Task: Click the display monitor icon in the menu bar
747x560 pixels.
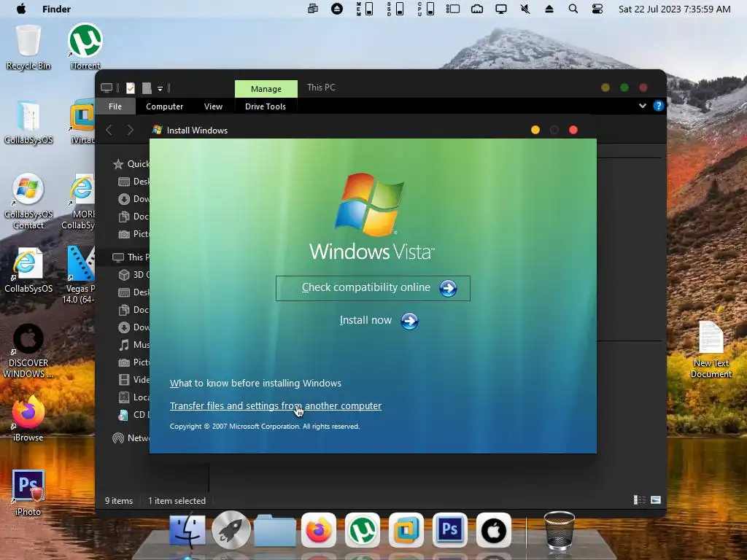Action: pyautogui.click(x=500, y=9)
